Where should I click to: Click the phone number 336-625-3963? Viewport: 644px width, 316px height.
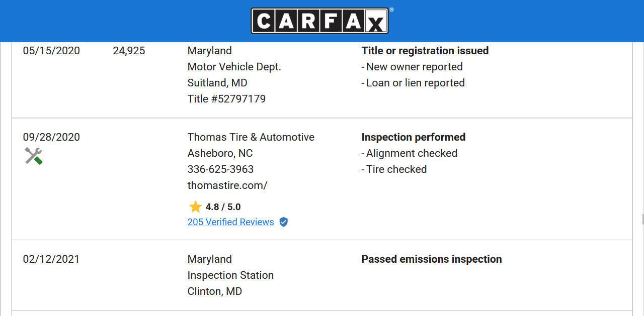click(x=220, y=169)
